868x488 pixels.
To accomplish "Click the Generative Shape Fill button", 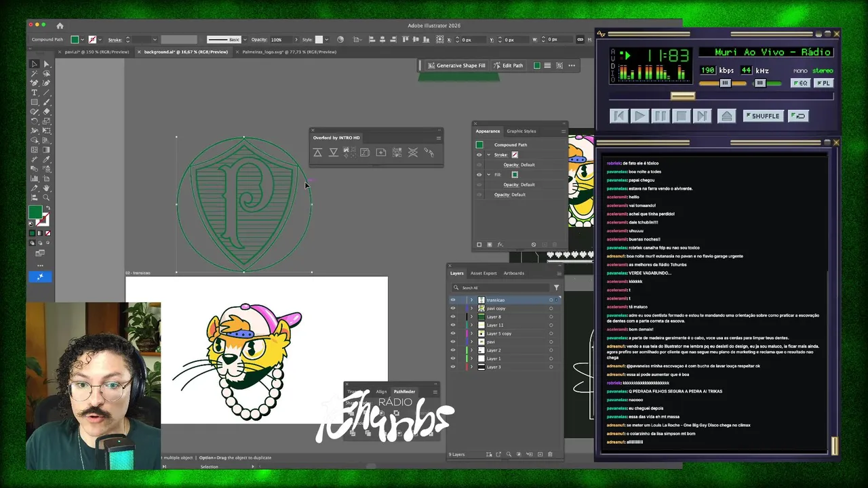I will tap(456, 66).
